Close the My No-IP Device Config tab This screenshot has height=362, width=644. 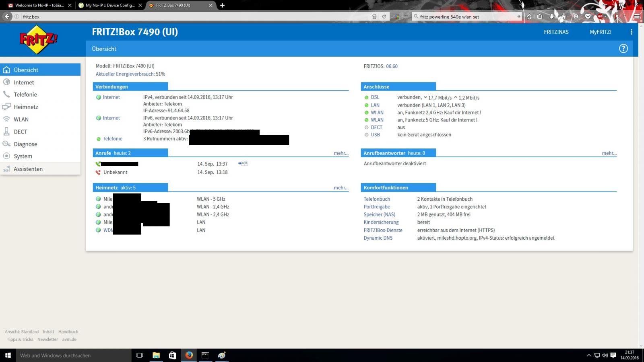(x=140, y=5)
